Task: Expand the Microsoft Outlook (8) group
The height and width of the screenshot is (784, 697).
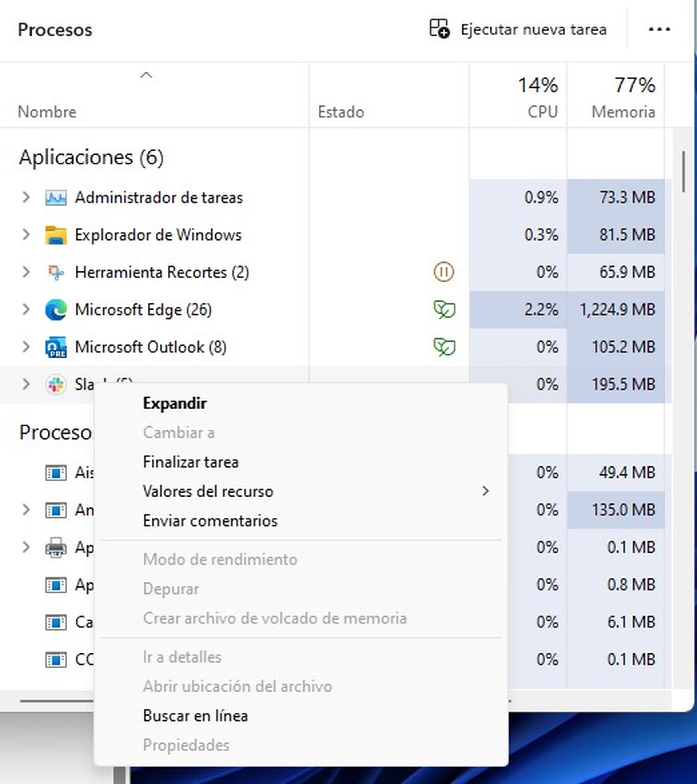Action: tap(26, 347)
